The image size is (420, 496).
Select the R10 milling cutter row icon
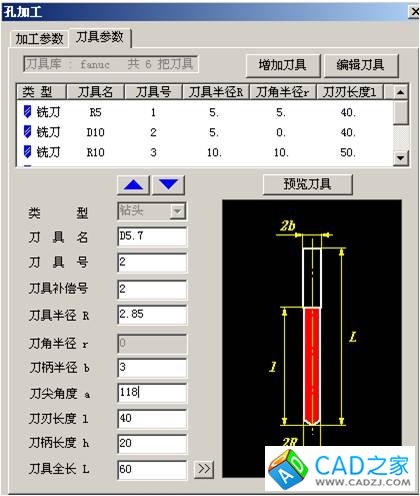[x=28, y=152]
